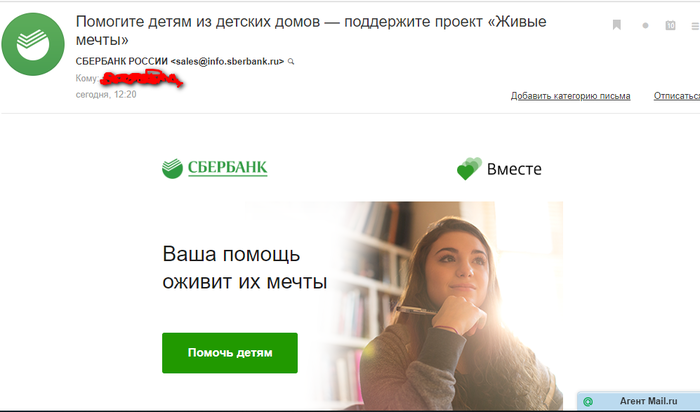Select the sender name СБЕРБАНК РОССИИ
Image resolution: width=700 pixels, height=412 pixels.
[x=122, y=62]
